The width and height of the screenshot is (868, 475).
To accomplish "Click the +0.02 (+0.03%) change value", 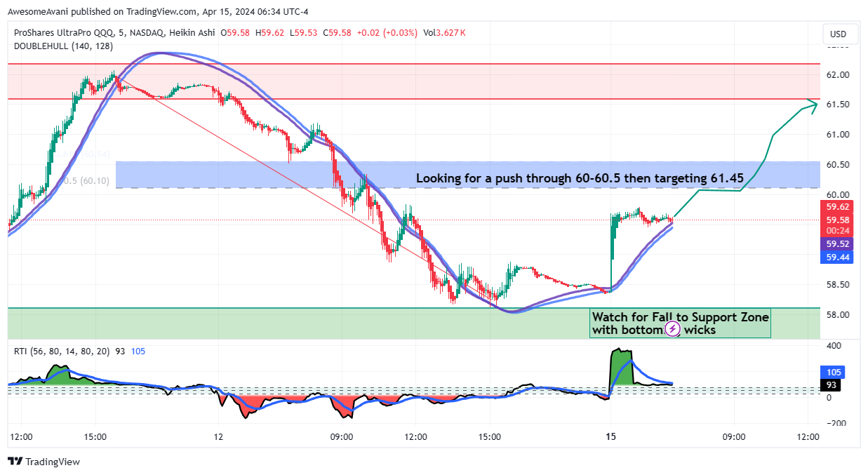I will pos(387,33).
